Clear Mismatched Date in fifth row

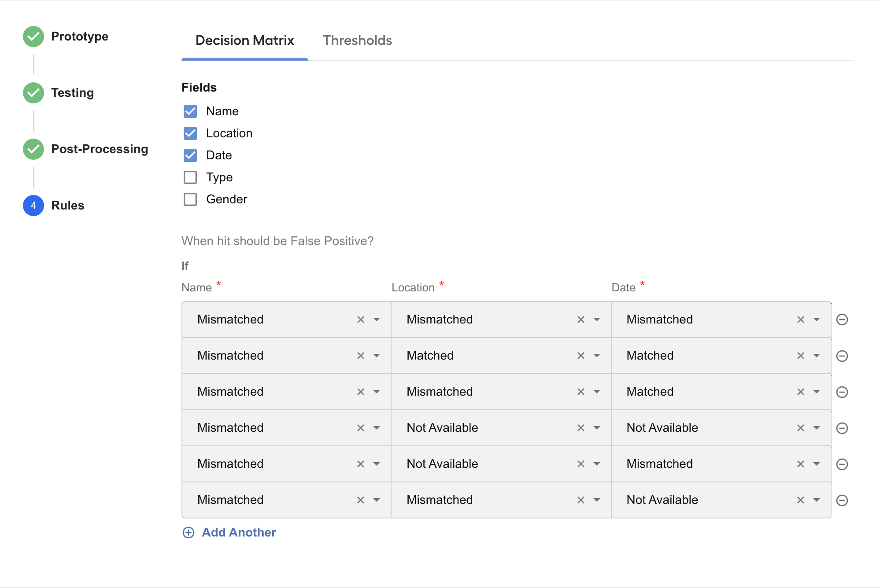point(801,464)
